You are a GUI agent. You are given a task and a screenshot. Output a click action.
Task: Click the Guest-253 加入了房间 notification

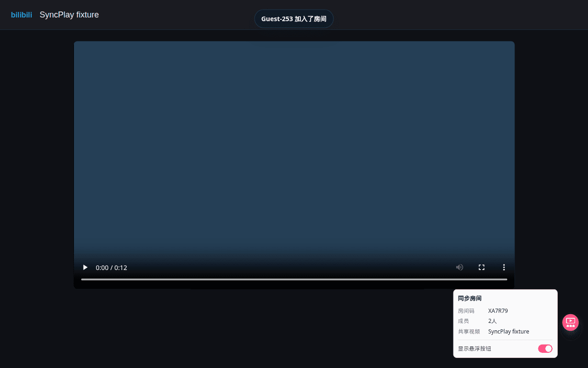[x=294, y=19]
